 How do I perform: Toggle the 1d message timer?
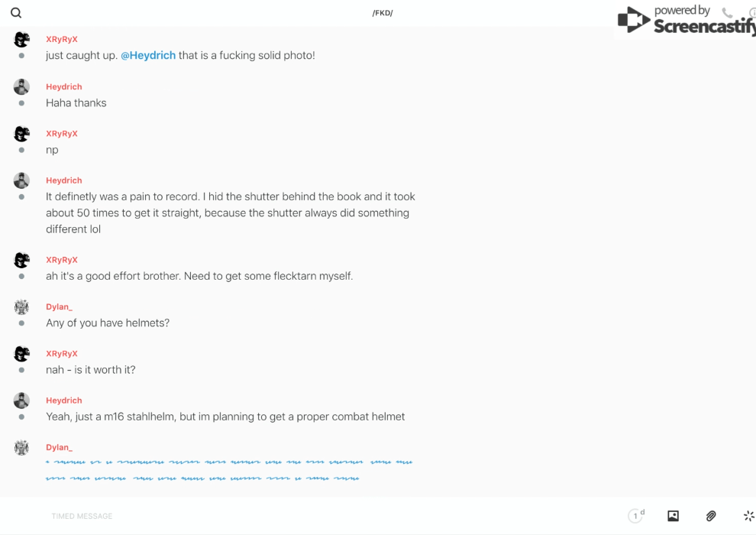(x=635, y=516)
